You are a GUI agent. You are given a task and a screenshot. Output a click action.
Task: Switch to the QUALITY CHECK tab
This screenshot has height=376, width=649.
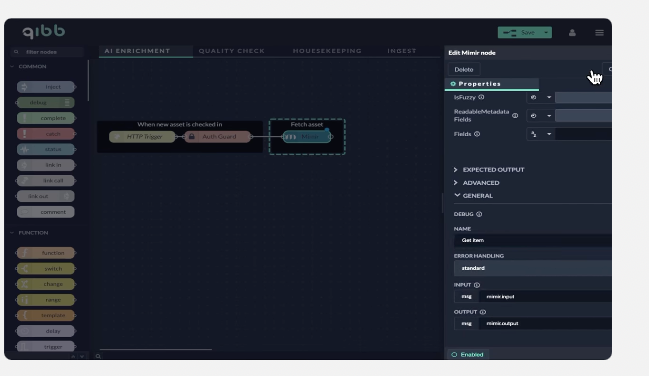point(231,51)
